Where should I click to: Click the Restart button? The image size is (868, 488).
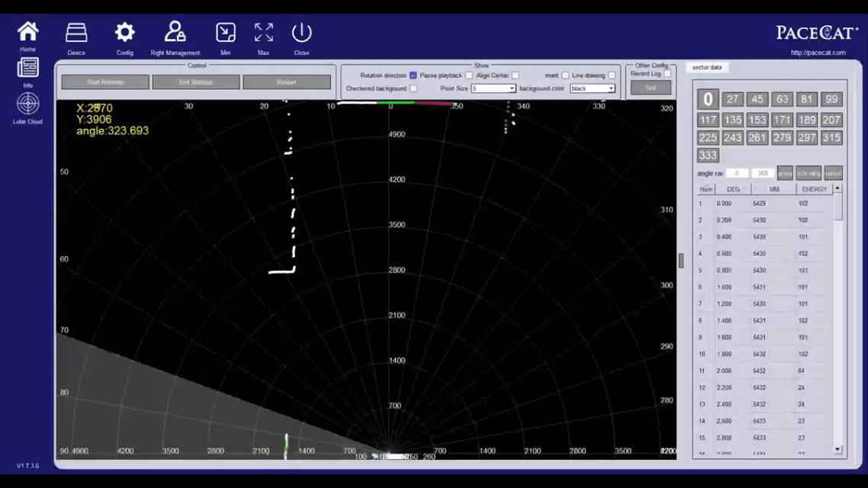[287, 82]
